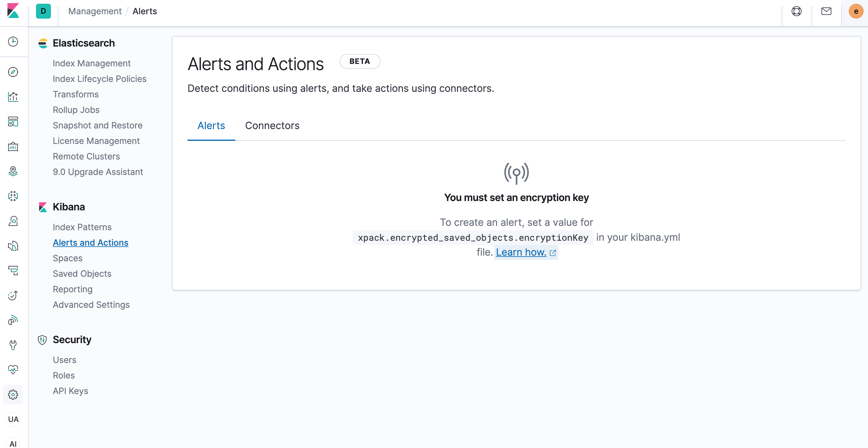Screen dimensions: 868x448
Task: Open the Visualize chart icon
Action: (x=13, y=97)
